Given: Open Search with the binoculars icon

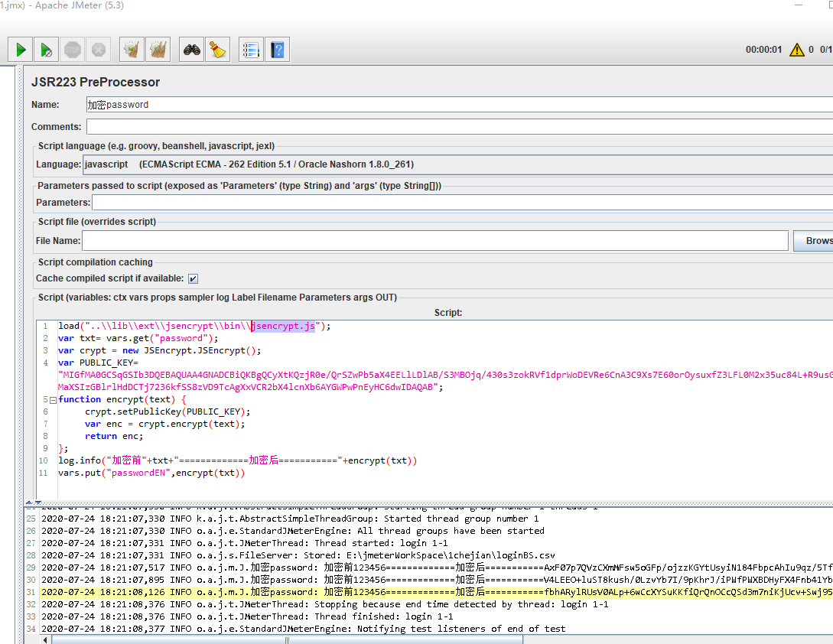Looking at the screenshot, I should [191, 50].
